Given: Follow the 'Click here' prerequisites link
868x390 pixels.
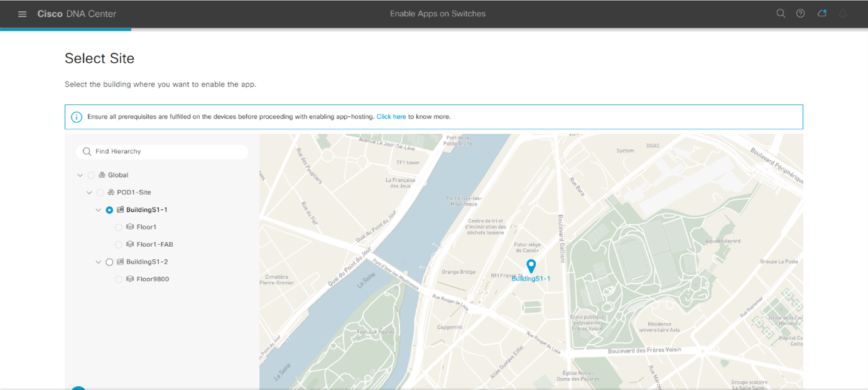Looking at the screenshot, I should (x=391, y=117).
